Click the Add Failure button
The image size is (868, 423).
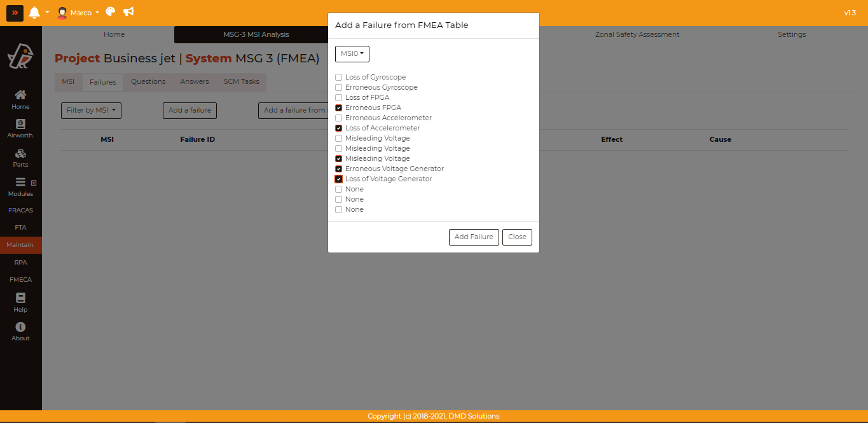point(473,237)
